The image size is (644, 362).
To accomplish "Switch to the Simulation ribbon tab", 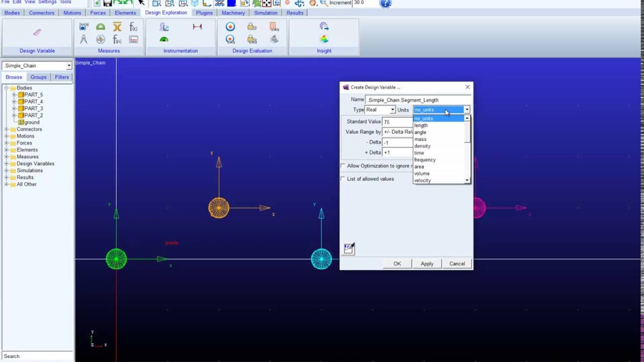I will 266,13.
